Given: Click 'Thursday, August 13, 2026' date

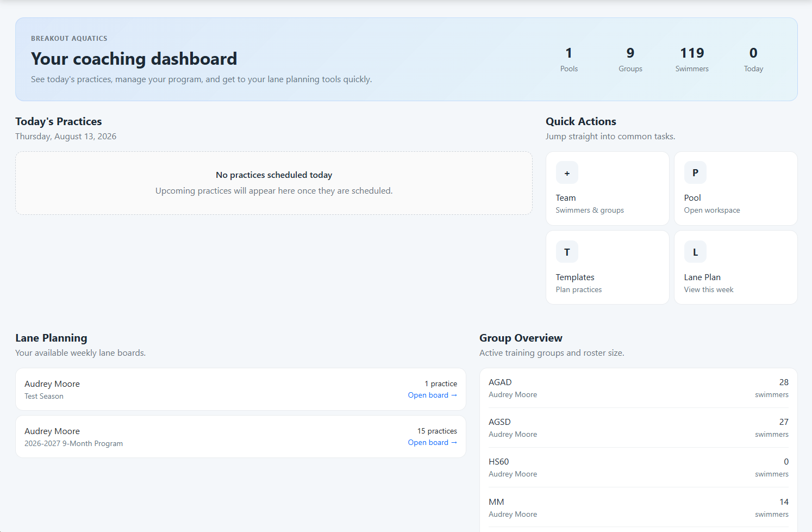Looking at the screenshot, I should click(x=66, y=137).
